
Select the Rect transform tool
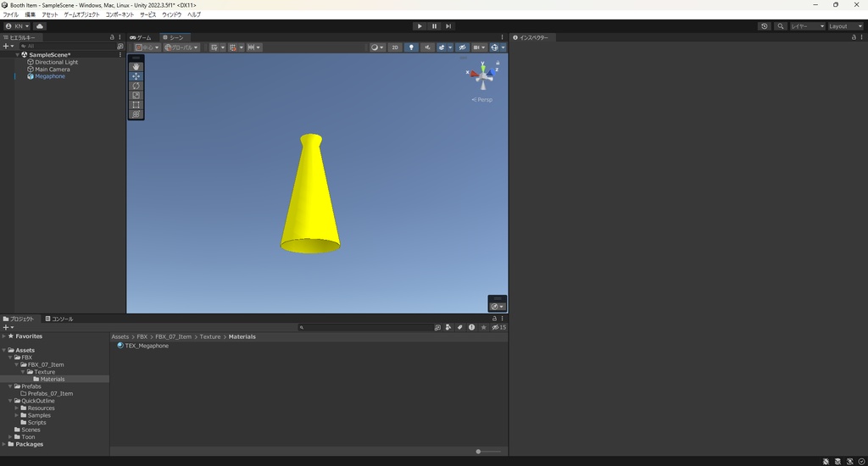point(136,104)
